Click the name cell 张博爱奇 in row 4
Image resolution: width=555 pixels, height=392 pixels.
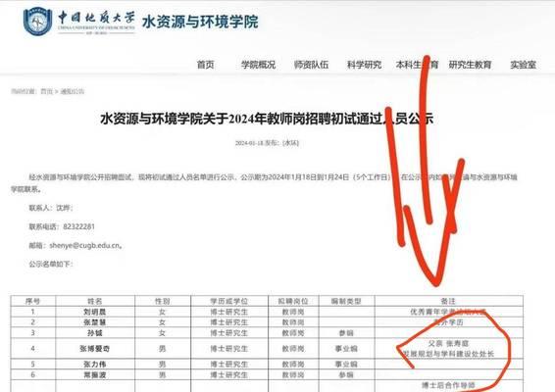(95, 349)
